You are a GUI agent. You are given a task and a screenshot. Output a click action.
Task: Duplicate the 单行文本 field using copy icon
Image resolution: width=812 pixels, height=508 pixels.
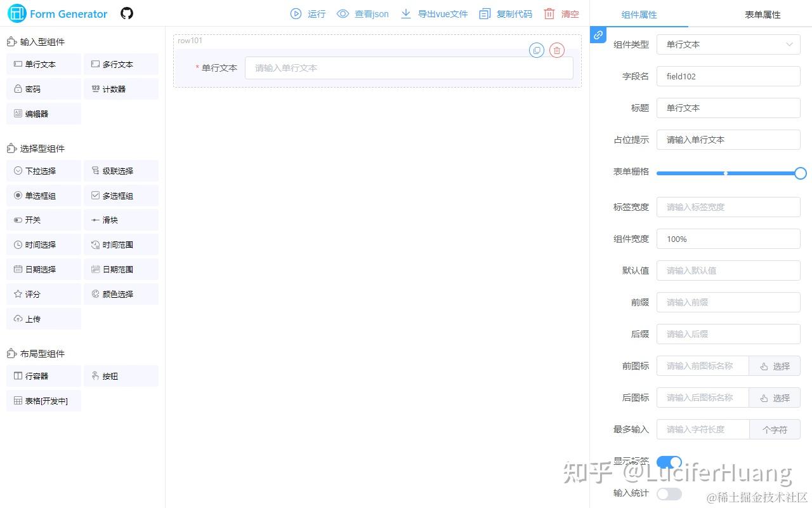click(x=536, y=50)
